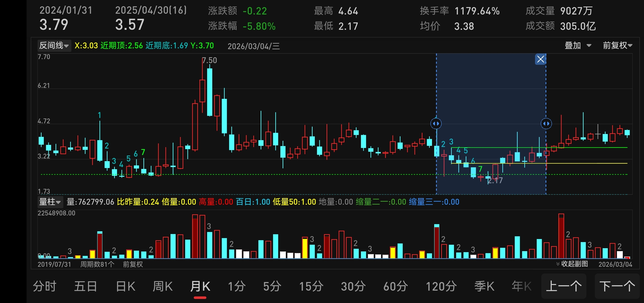Click the tallest red volume bar on the right
The image size is (644, 303).
[561, 236]
